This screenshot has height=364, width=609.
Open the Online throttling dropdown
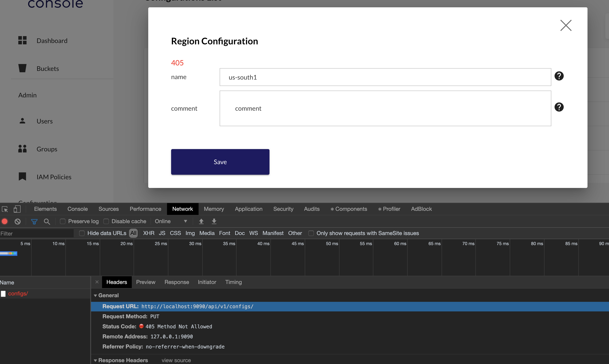(x=171, y=222)
